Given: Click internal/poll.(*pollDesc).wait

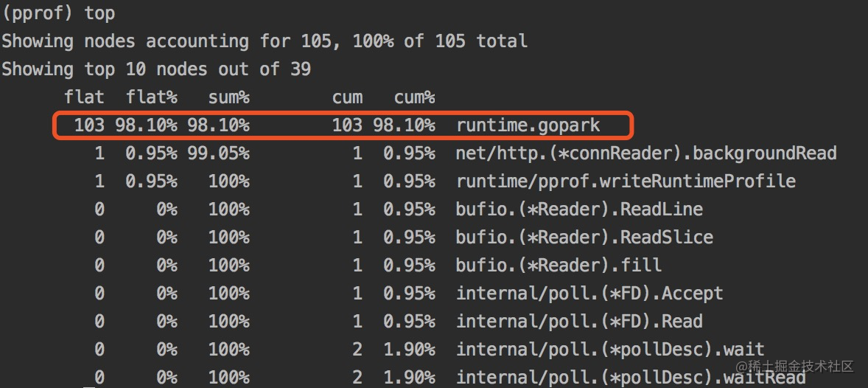Looking at the screenshot, I should coord(610,349).
